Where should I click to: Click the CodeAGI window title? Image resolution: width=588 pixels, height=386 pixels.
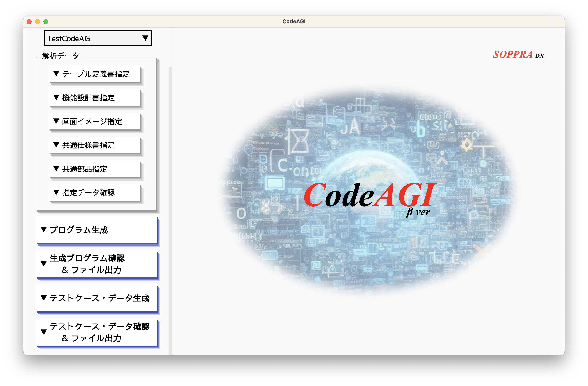click(x=294, y=21)
